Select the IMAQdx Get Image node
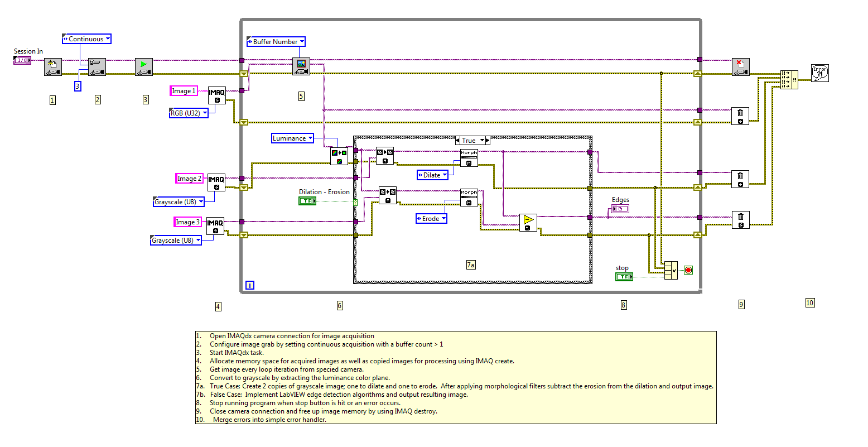Screen dimensions: 868x447 [301, 66]
